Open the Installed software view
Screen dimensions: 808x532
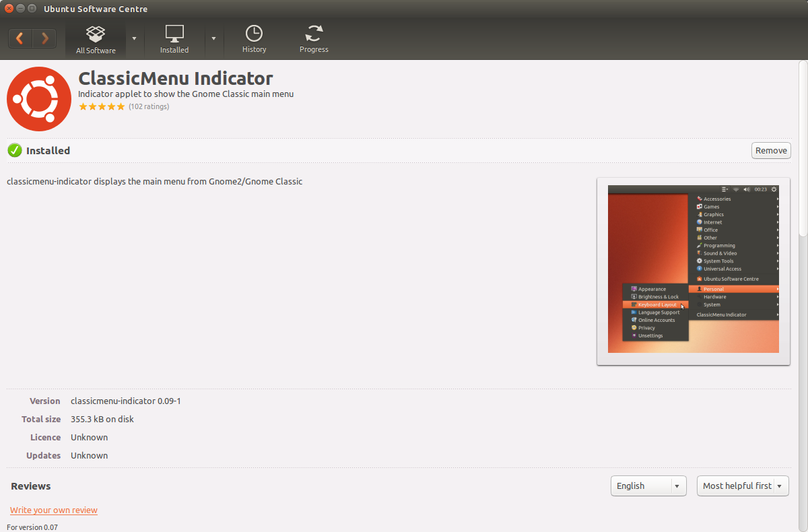(174, 40)
